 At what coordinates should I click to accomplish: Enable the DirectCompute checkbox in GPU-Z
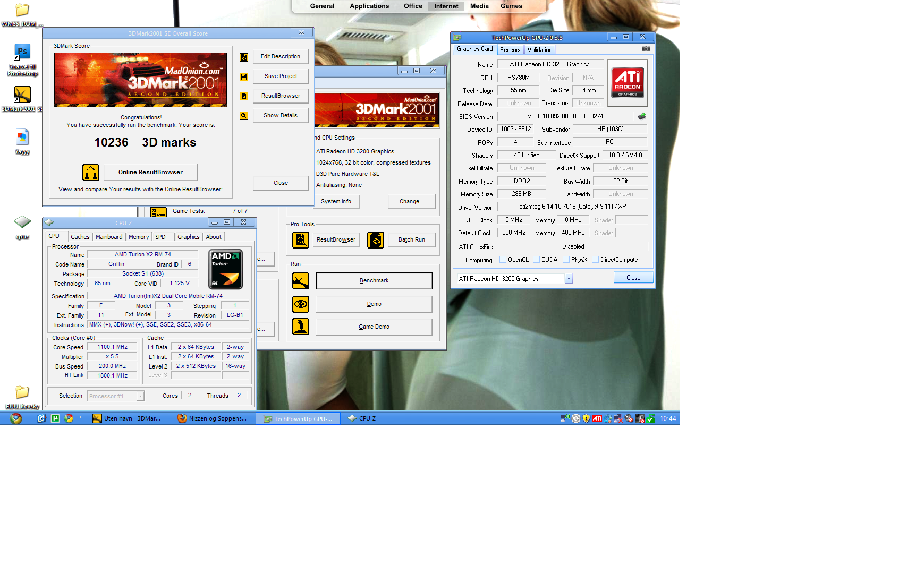pyautogui.click(x=595, y=260)
